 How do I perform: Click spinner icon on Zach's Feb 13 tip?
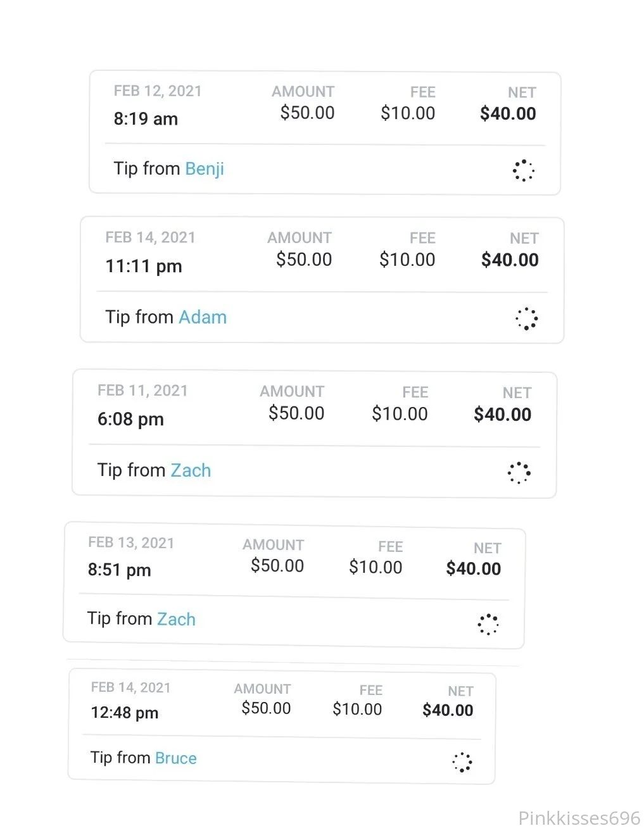[488, 624]
